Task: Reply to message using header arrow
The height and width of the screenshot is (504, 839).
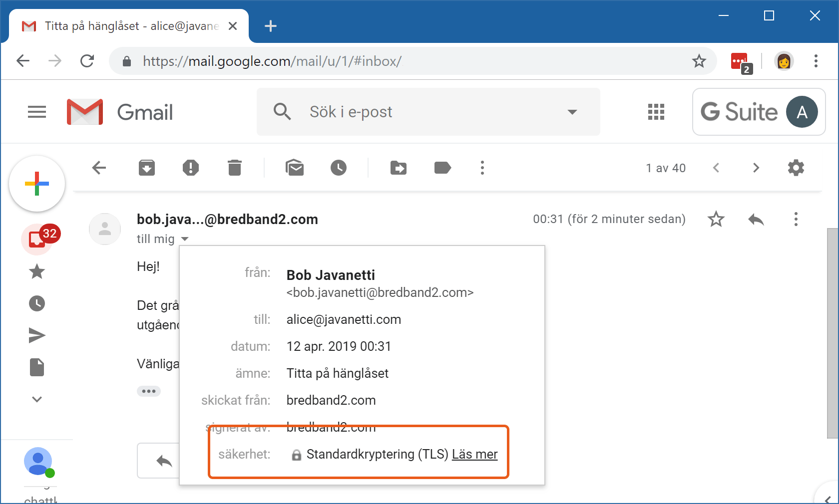Action: 756,219
